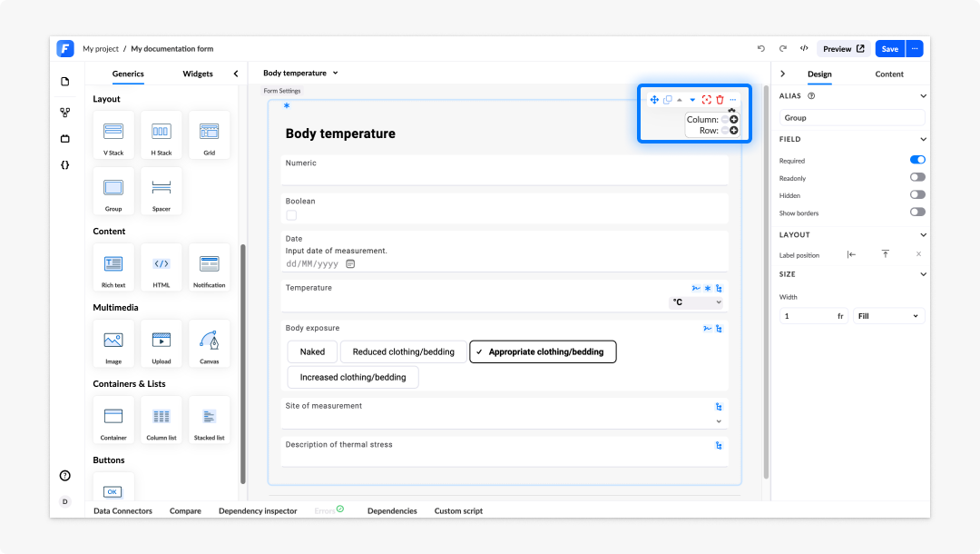The width and height of the screenshot is (980, 554).
Task: Enable the Hidden toggle
Action: coord(917,195)
